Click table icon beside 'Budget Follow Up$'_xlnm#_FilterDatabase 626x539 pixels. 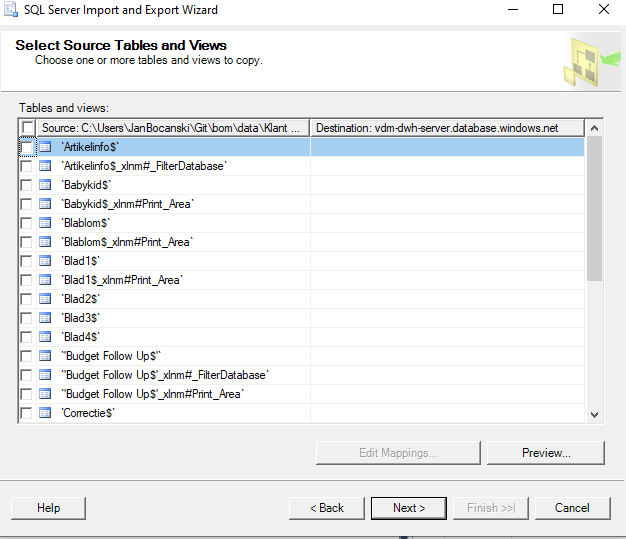45,375
